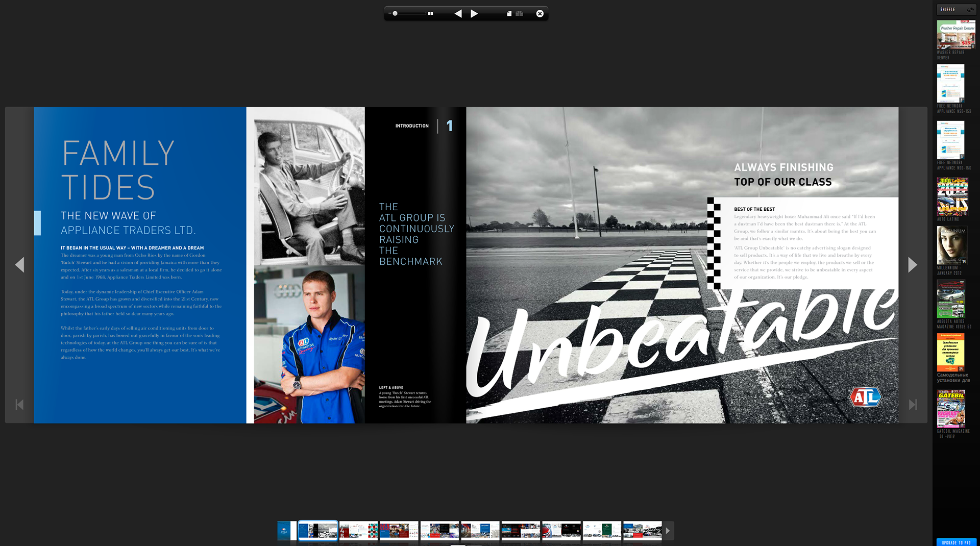Click the Gatebil Magazine 01-2012 title text
This screenshot has height=546, width=980.
coord(953,434)
